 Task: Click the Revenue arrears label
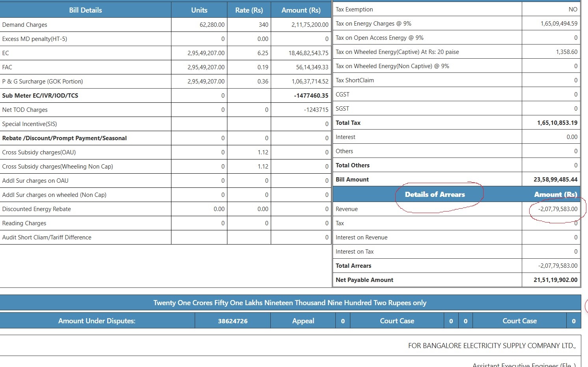point(347,209)
